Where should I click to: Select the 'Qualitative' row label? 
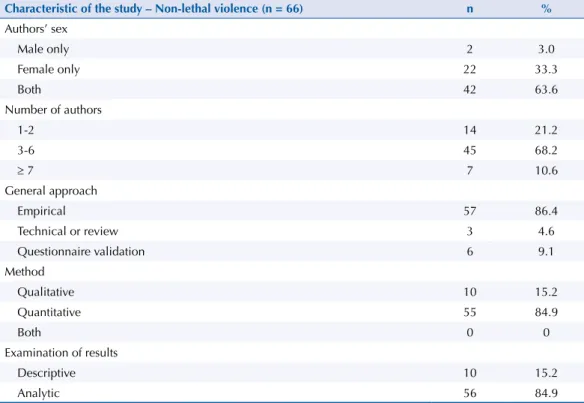click(x=46, y=292)
